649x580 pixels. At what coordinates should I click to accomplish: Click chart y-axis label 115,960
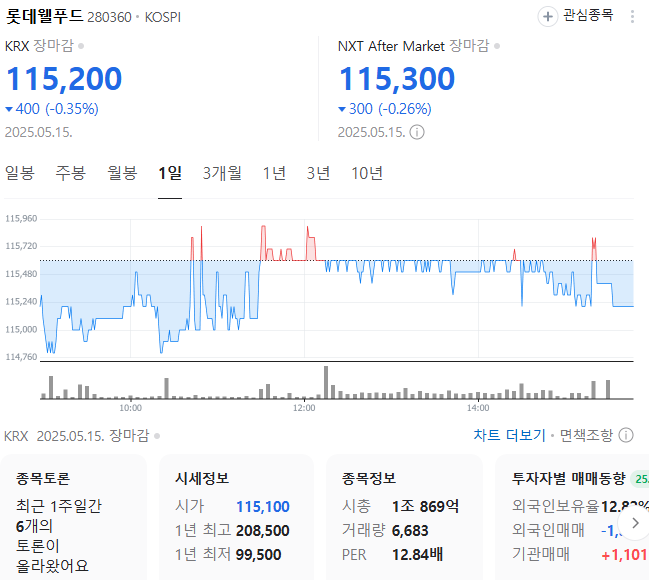pyautogui.click(x=21, y=219)
